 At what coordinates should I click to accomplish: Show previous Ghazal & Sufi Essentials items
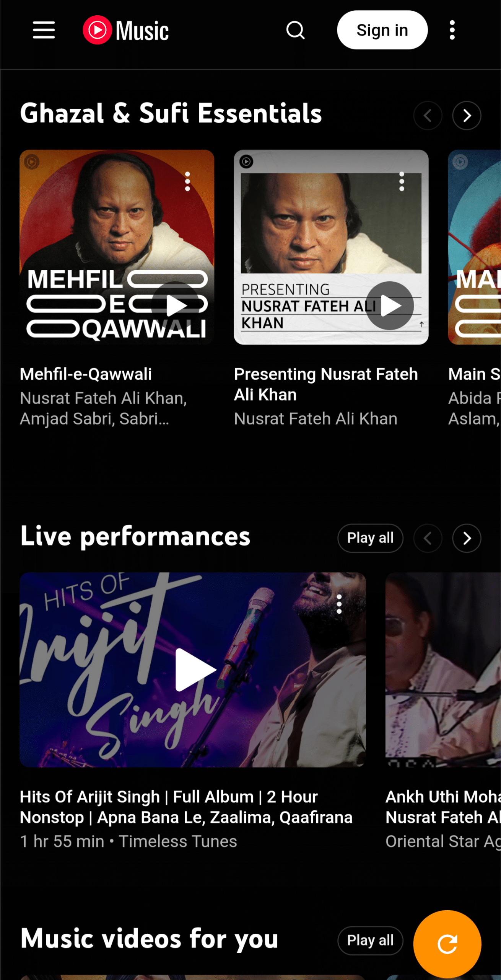(428, 115)
